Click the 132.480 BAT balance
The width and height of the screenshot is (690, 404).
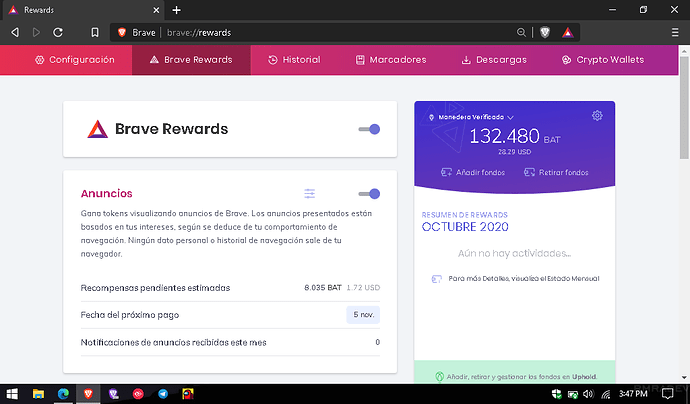(x=515, y=136)
